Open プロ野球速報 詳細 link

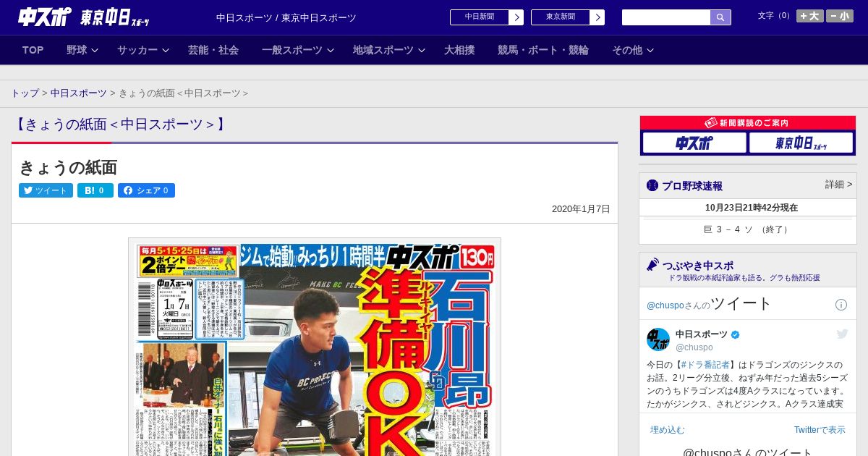point(838,185)
